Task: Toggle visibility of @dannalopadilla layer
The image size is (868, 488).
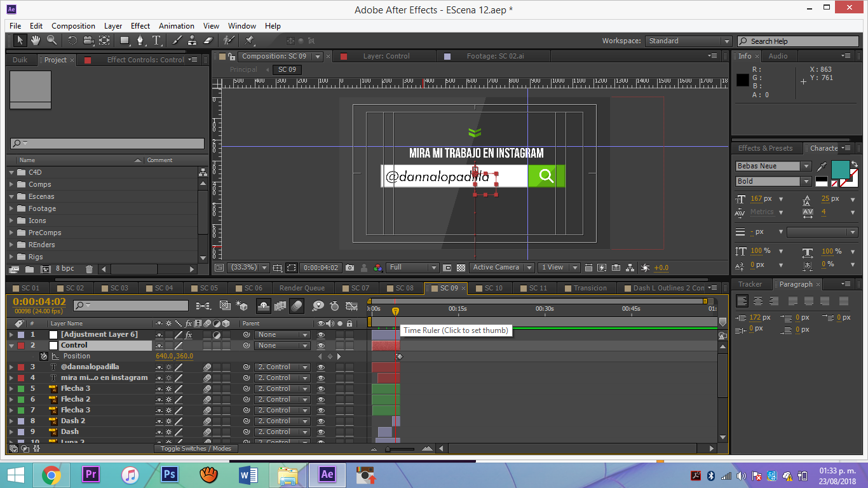Action: tap(321, 367)
